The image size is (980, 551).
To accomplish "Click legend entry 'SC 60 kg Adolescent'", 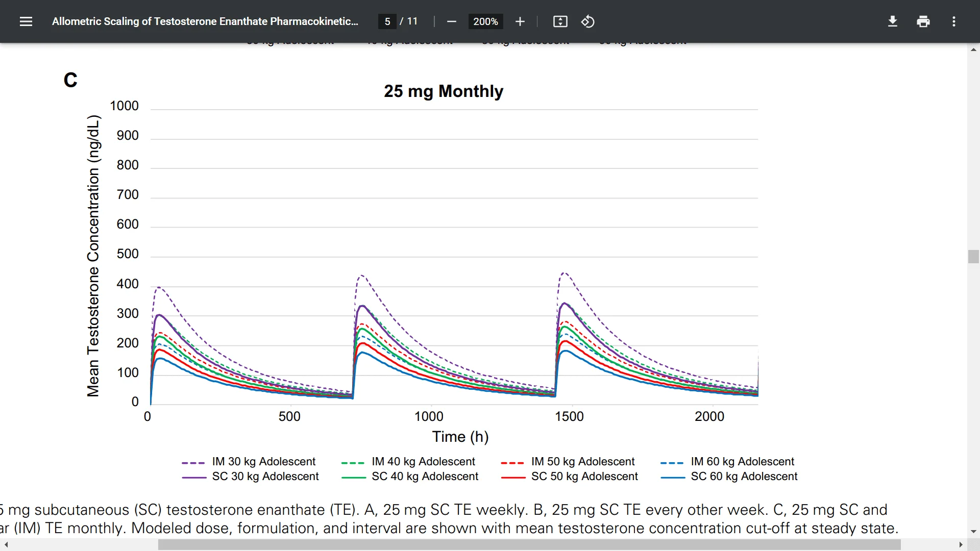I will (729, 477).
